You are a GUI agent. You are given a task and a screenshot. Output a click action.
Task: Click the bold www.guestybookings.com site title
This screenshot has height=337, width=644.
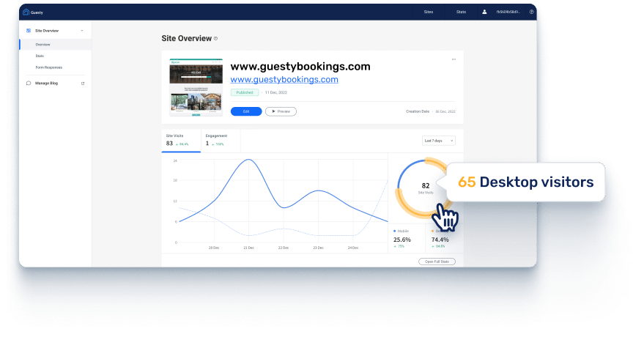pyautogui.click(x=300, y=67)
